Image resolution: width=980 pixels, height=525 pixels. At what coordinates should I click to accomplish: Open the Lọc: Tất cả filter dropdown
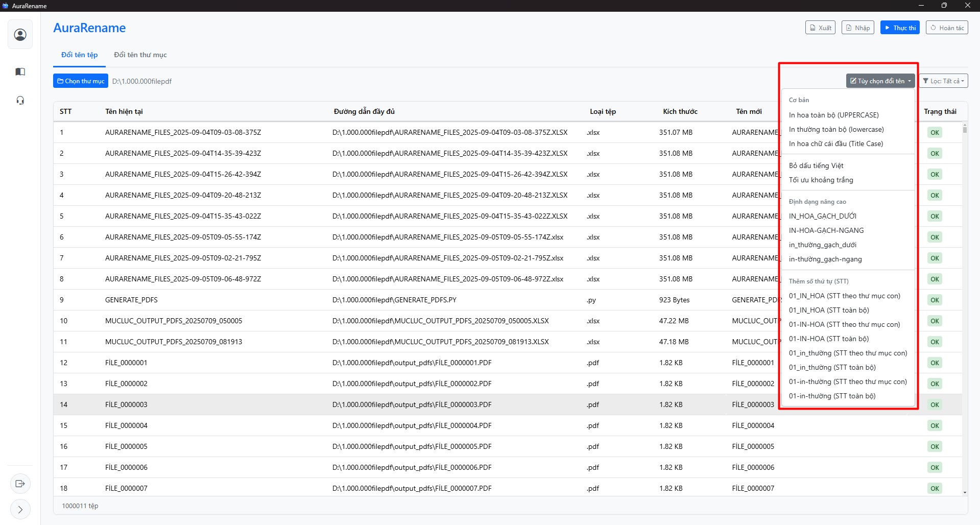pos(943,81)
